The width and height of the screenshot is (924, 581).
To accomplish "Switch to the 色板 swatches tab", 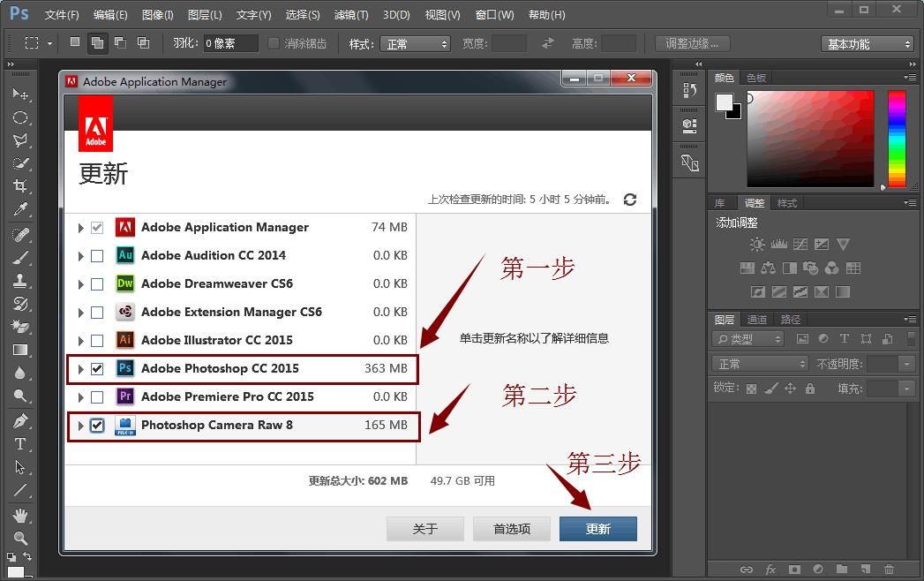I will (756, 78).
